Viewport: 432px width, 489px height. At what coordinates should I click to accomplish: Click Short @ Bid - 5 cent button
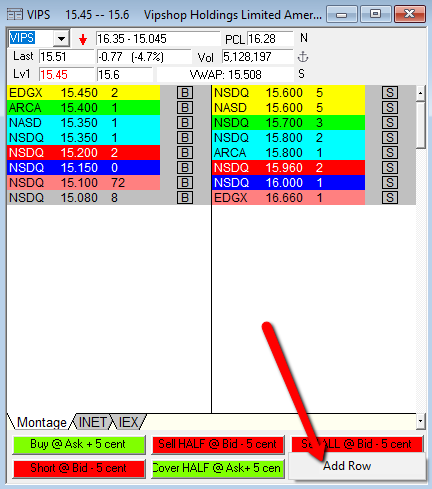(79, 468)
